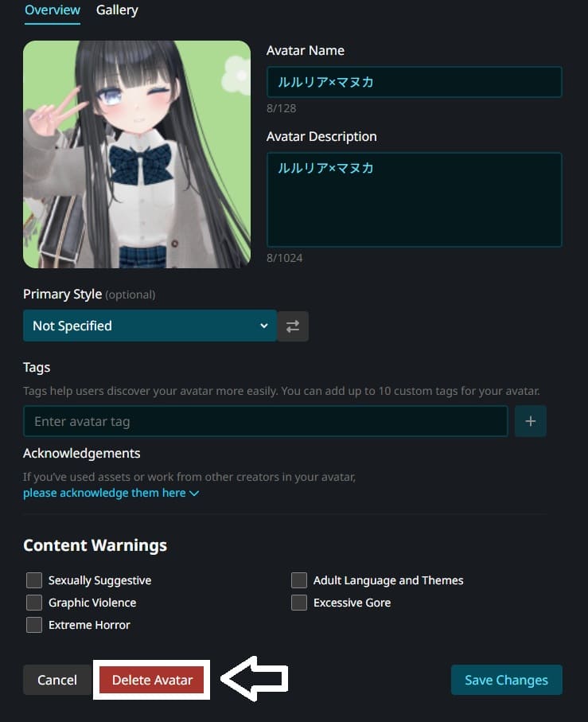
Task: Click the dropdown arrow in Primary Style box
Action: tap(263, 326)
